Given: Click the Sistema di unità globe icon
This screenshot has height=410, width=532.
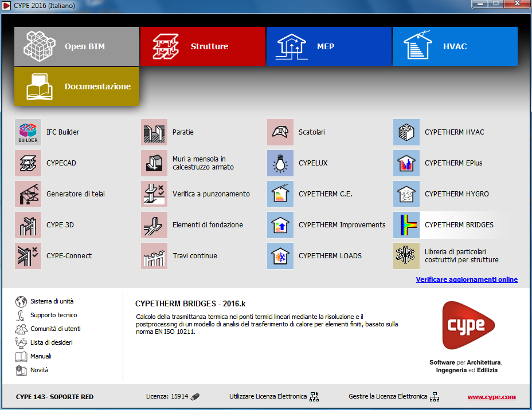Looking at the screenshot, I should click(x=21, y=301).
